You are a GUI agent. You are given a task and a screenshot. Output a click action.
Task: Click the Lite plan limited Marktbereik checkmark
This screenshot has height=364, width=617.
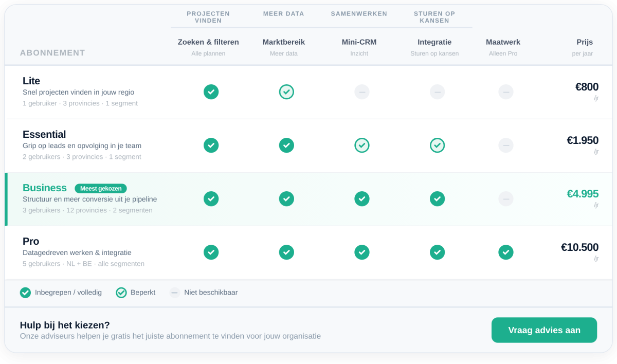(x=286, y=92)
